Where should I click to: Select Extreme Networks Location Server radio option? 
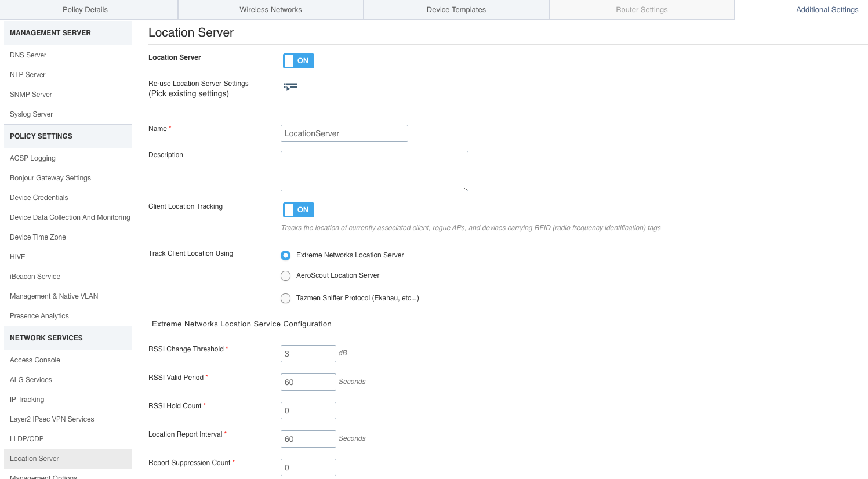(x=285, y=255)
